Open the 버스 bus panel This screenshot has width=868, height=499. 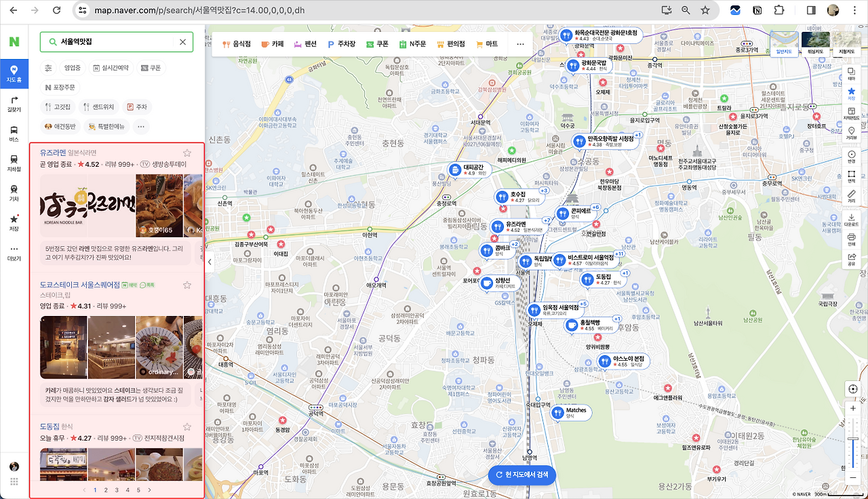coord(14,133)
